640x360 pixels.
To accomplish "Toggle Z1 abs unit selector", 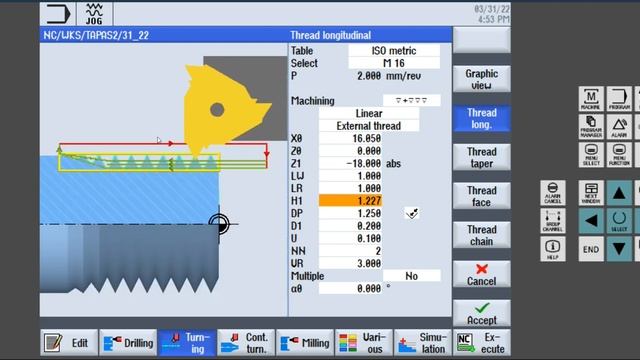I will pos(393,164).
